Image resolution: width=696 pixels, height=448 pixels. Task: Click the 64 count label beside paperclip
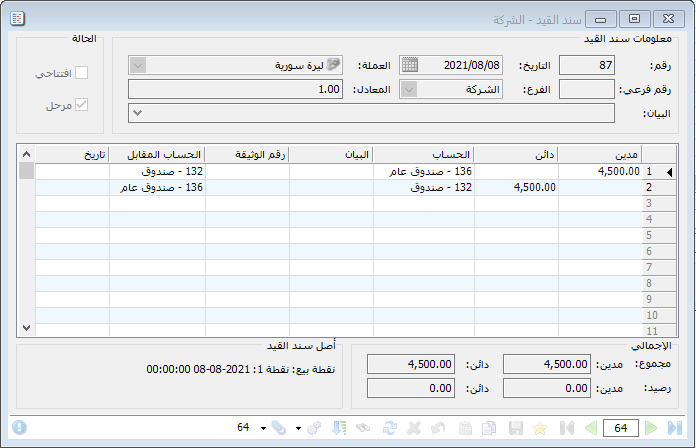tap(243, 427)
